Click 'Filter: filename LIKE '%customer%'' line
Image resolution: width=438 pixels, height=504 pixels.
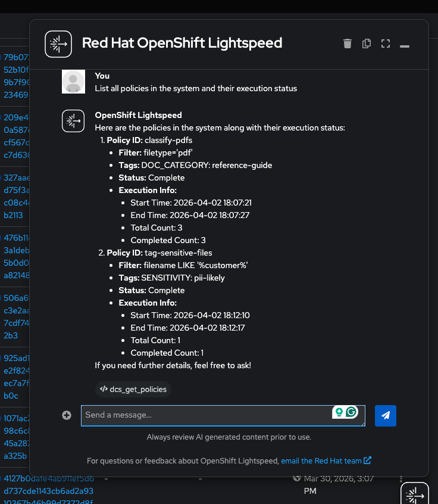(x=183, y=265)
